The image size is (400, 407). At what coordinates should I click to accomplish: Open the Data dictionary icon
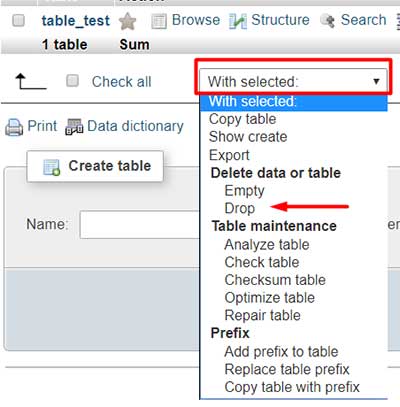click(x=74, y=127)
